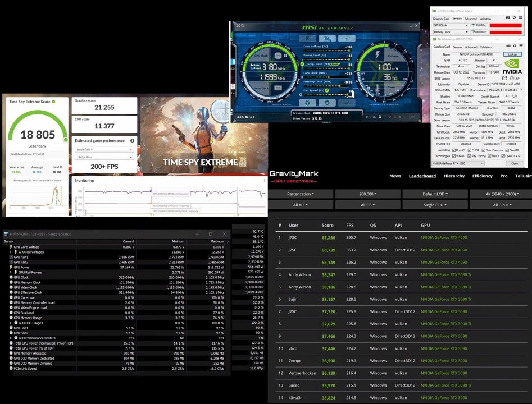
Task: Click the info icon beside Estimated game performance
Action: (x=132, y=141)
